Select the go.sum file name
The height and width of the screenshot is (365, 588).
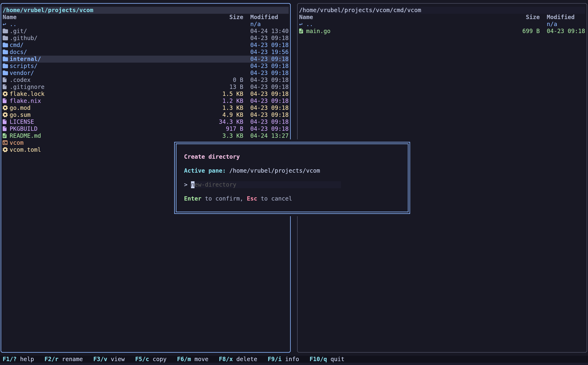20,115
